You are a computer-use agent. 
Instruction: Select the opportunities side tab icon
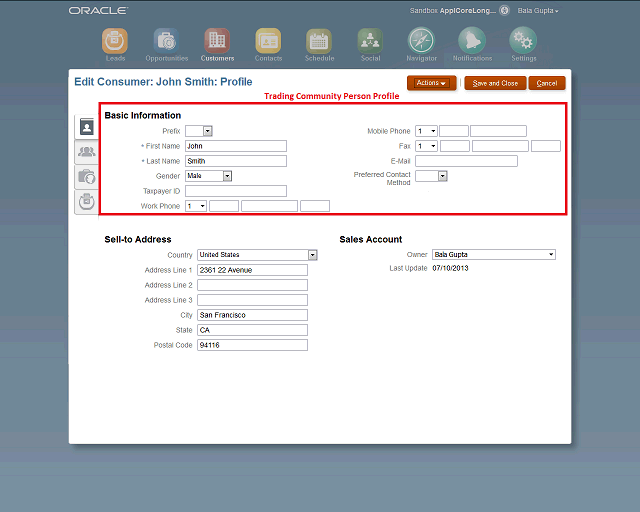click(x=87, y=177)
